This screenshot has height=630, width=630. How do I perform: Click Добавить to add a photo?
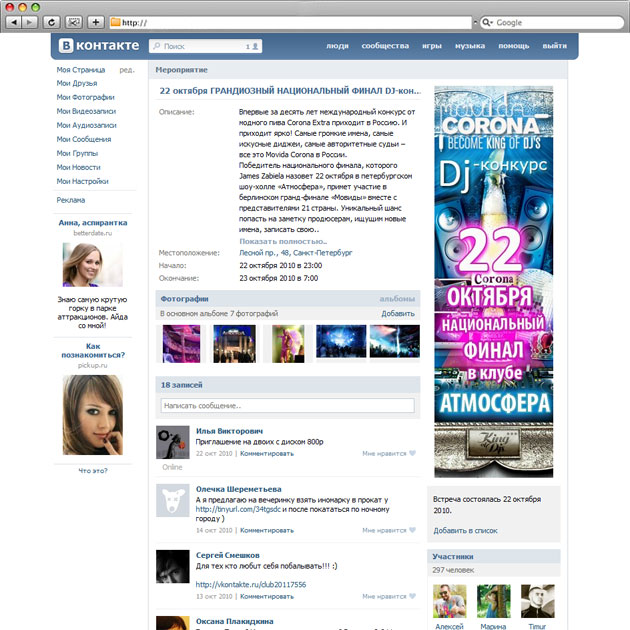point(398,313)
